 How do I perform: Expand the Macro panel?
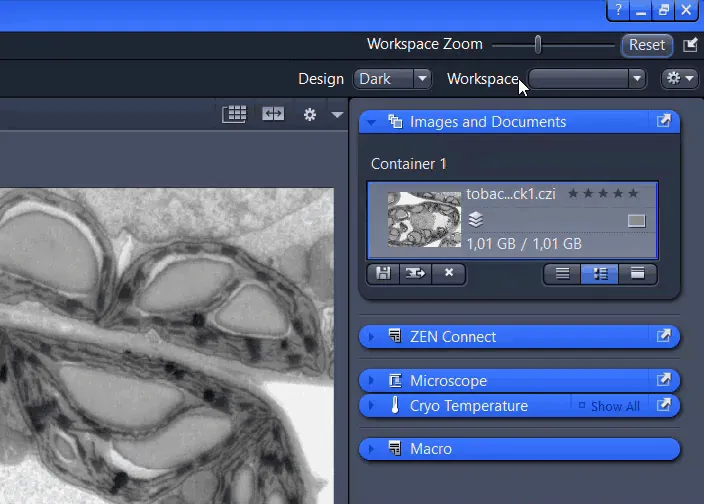(x=371, y=449)
